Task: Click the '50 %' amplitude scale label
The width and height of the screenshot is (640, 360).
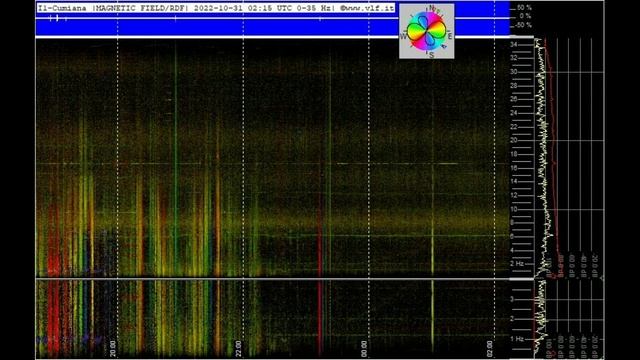Action: coord(524,8)
